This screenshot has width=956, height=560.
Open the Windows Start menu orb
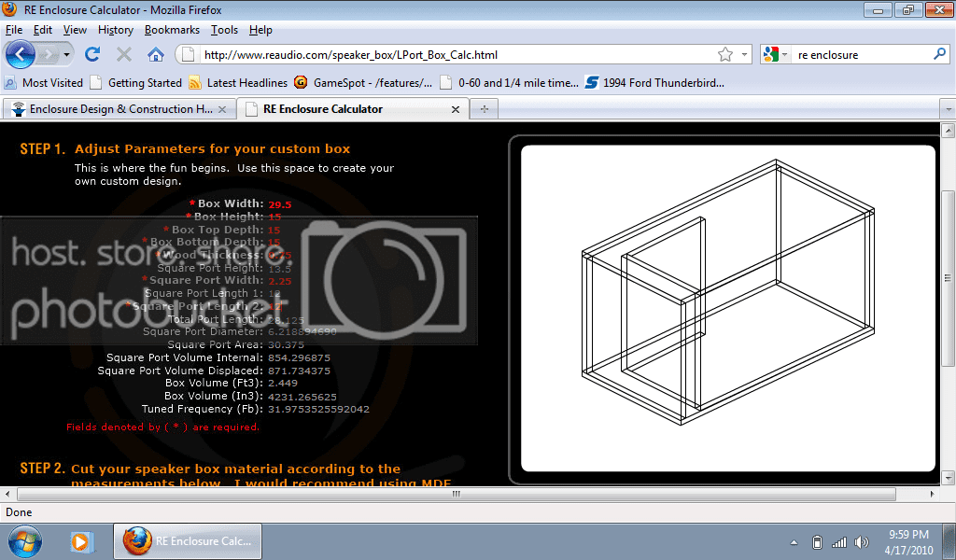(x=24, y=541)
